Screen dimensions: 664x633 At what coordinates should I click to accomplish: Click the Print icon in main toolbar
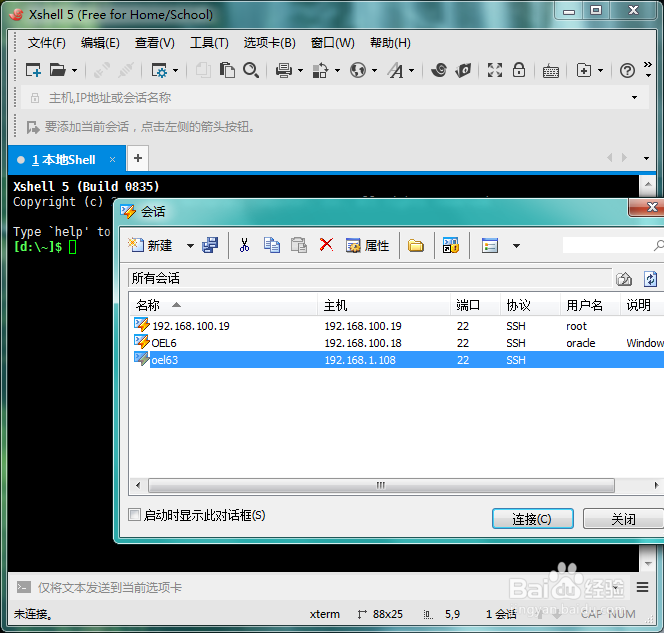(x=284, y=70)
